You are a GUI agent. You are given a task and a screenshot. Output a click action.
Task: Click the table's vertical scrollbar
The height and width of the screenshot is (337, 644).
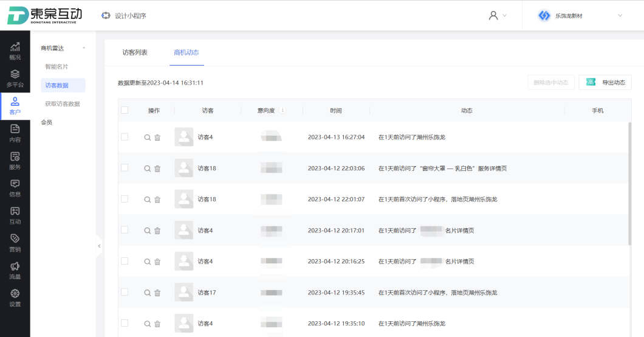629,183
